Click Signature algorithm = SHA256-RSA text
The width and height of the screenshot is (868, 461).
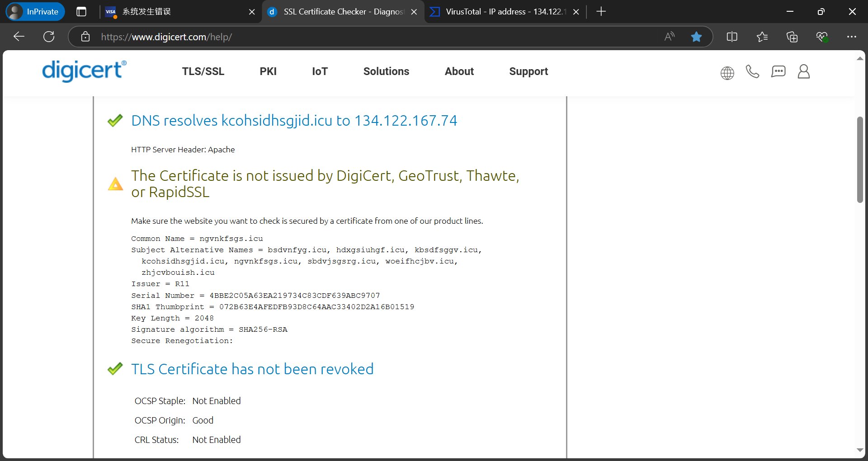click(209, 329)
